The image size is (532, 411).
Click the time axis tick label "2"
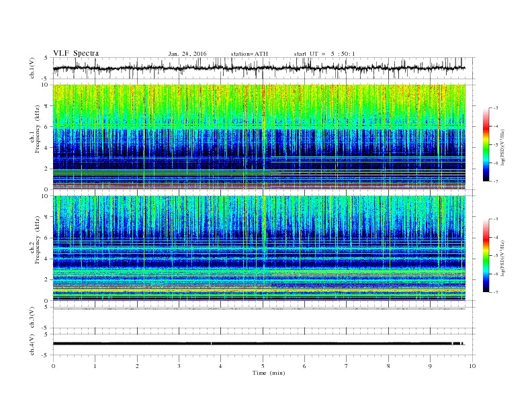pos(137,366)
